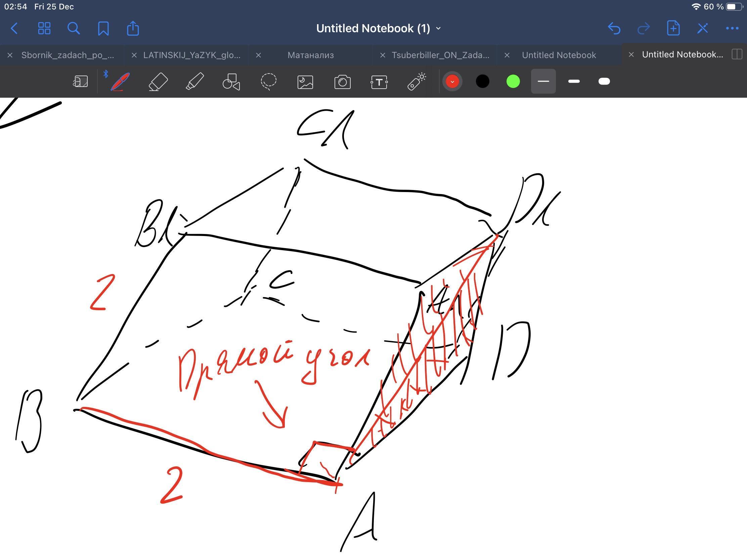Select the Text box tool
Viewport: 747px width, 560px height.
379,82
